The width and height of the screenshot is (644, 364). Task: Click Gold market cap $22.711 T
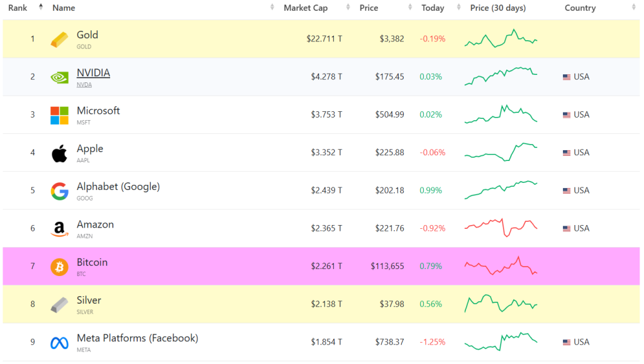(324, 39)
